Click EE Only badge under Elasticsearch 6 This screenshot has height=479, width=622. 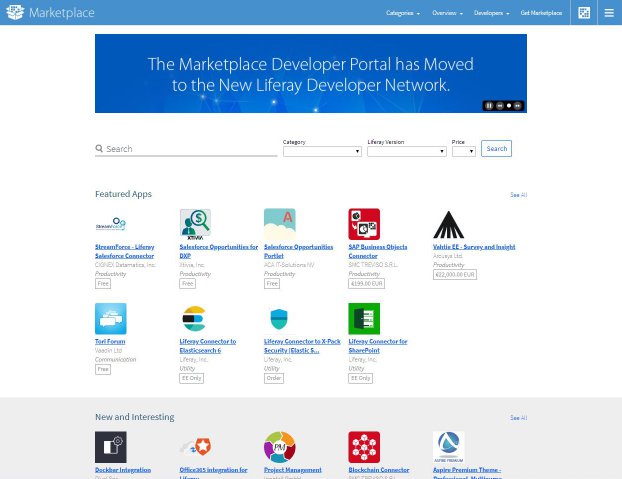tap(192, 378)
